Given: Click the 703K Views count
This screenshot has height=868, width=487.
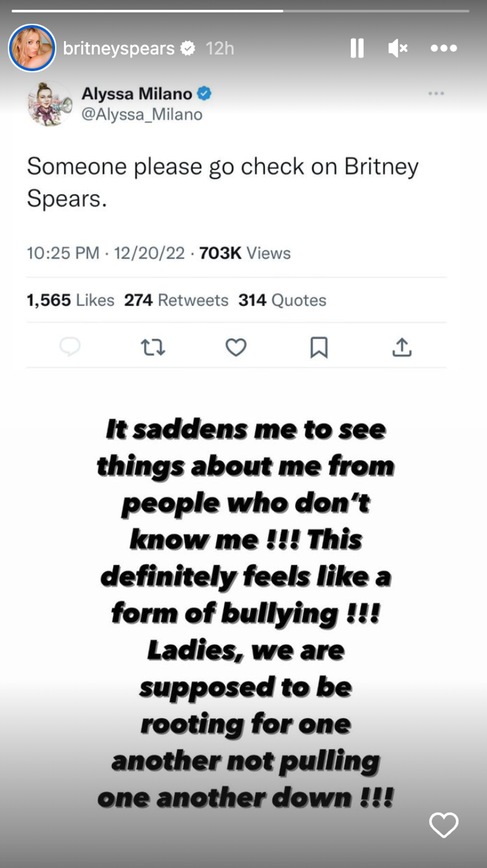Looking at the screenshot, I should pyautogui.click(x=244, y=253).
